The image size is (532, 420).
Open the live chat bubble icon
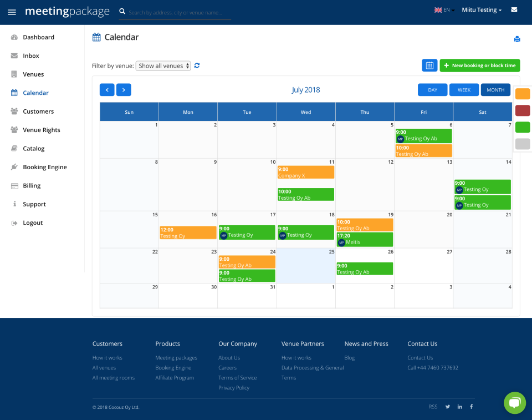pyautogui.click(x=515, y=403)
